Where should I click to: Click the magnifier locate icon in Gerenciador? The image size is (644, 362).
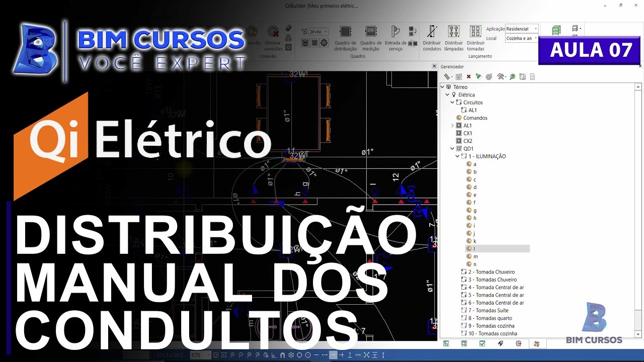tap(512, 77)
